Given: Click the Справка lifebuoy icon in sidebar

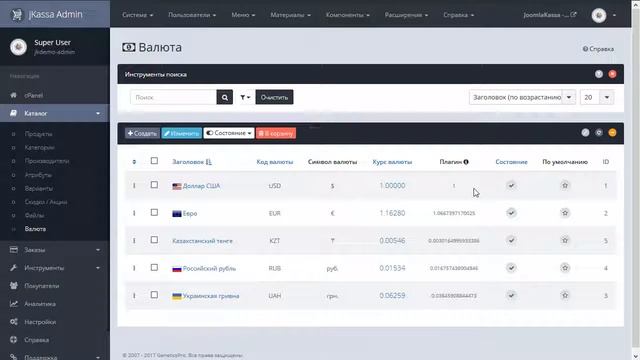Looking at the screenshot, I should click(13, 340).
